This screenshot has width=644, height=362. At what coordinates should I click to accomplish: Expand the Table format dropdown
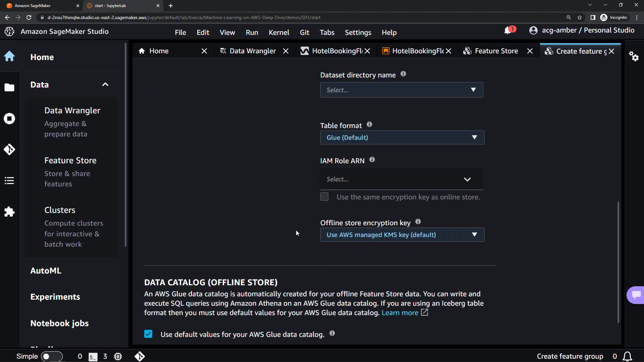[x=402, y=137]
